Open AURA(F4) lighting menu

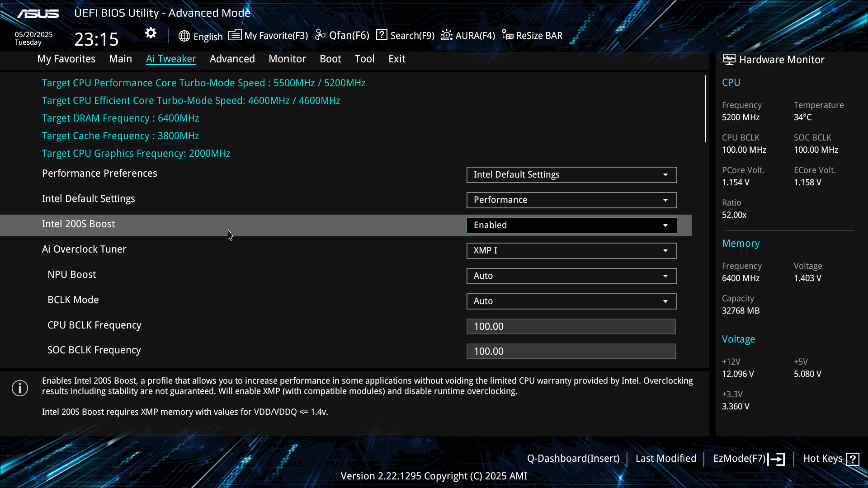[475, 36]
